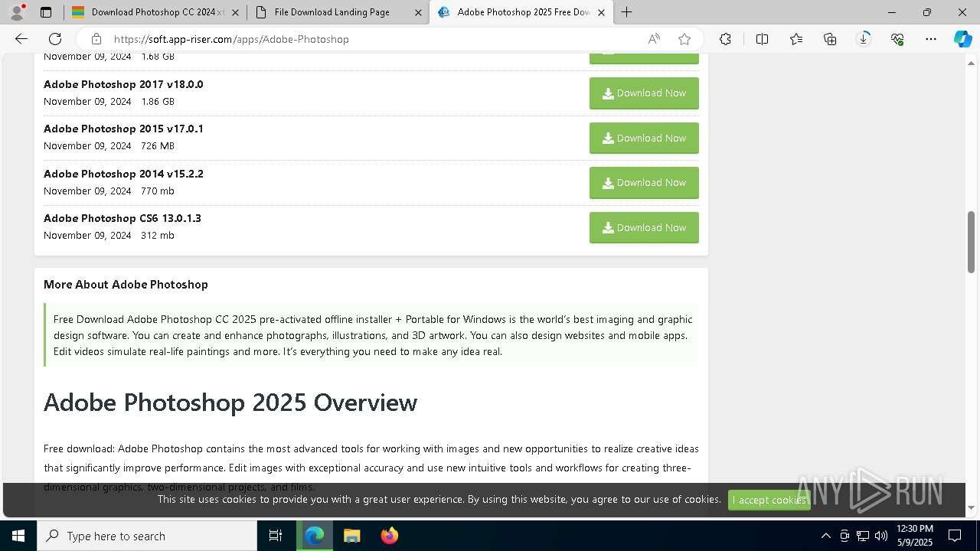Click the green-bordered Free Download description block

click(x=371, y=335)
